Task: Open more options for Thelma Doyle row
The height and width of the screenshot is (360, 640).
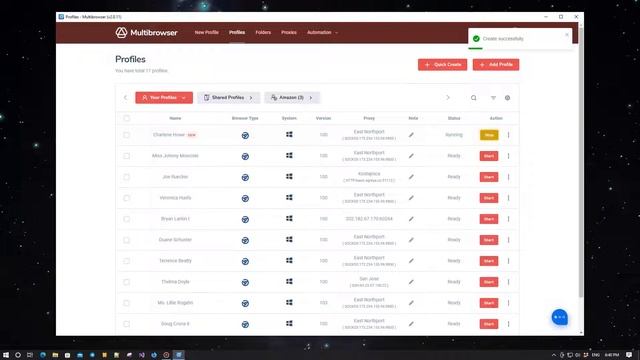Action: pos(509,282)
